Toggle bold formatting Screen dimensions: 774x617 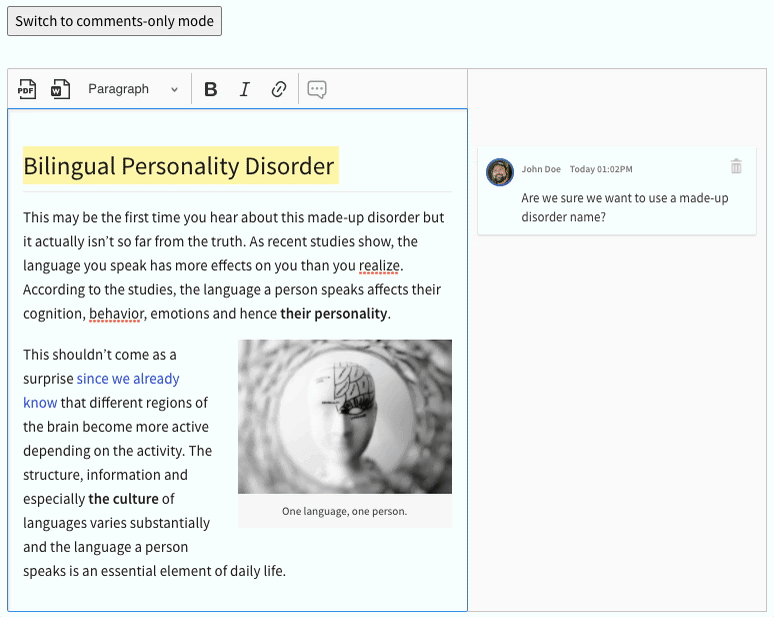coord(211,89)
